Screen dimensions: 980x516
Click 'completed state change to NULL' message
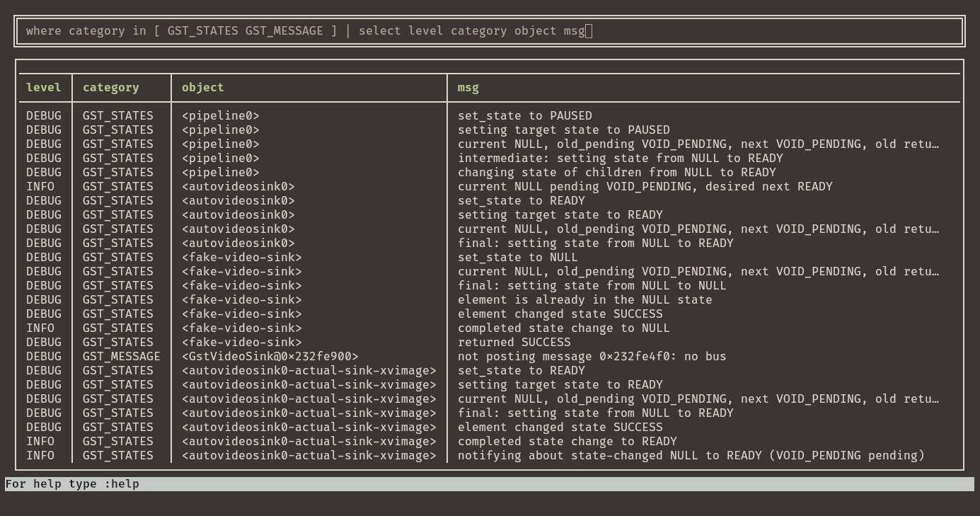coord(564,328)
